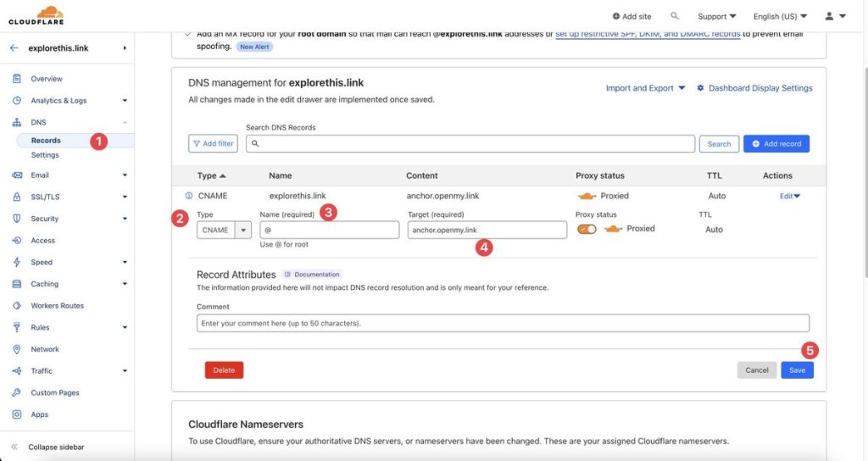This screenshot has width=868, height=461.
Task: Sort records by Type column header
Action: click(x=211, y=175)
